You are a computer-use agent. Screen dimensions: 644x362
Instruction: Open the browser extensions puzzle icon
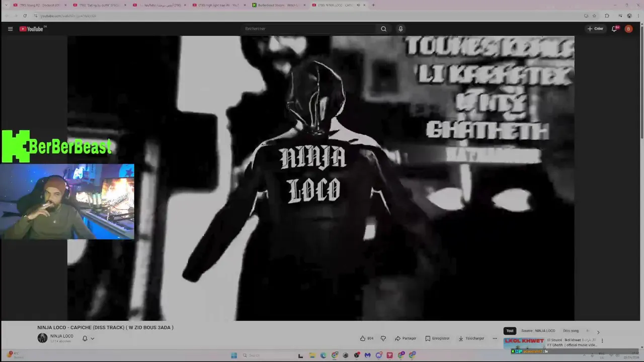point(607,16)
